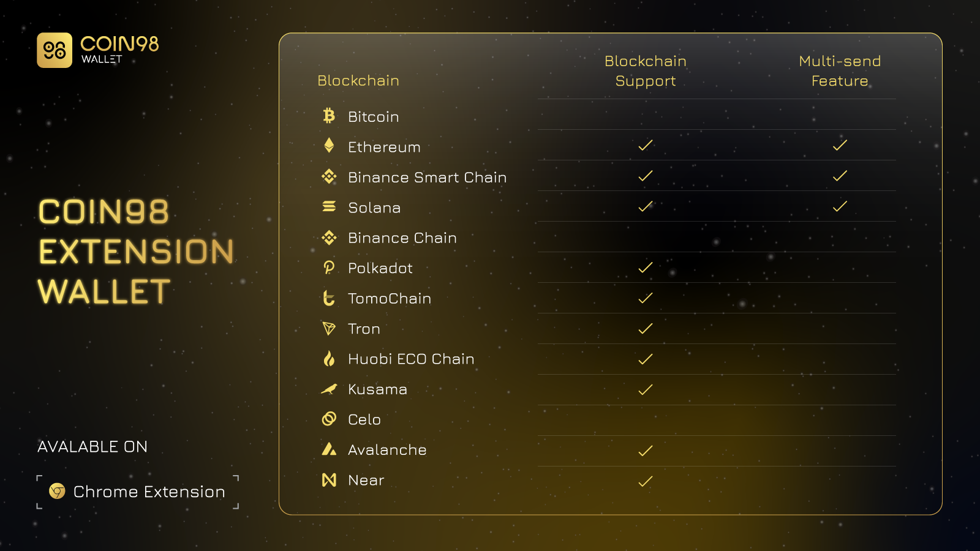Select the Tron triangle icon
This screenshot has height=551, width=980.
point(329,328)
